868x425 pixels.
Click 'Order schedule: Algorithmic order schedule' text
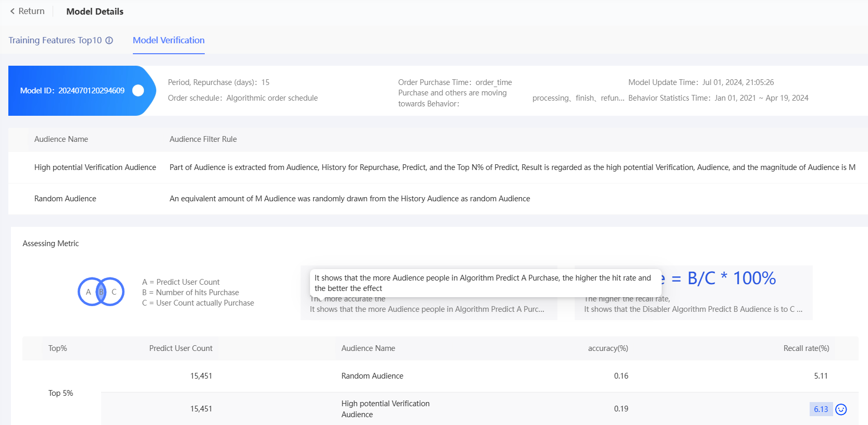(x=243, y=98)
